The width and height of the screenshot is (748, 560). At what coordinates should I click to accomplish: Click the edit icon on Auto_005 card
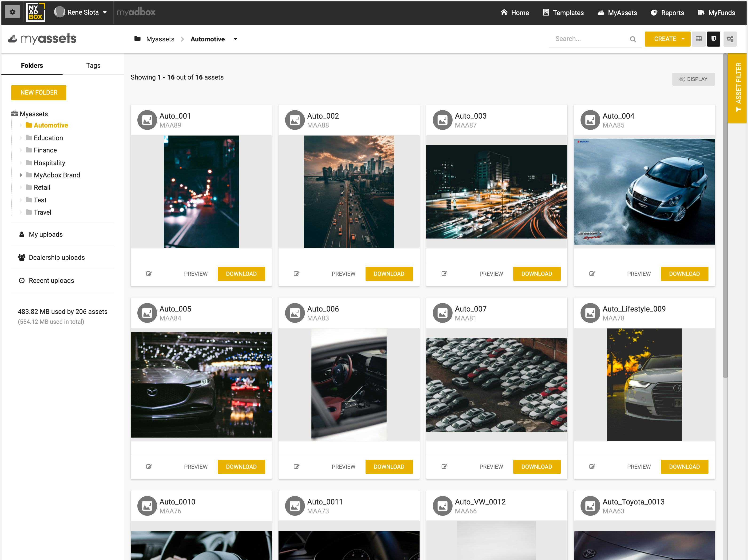pyautogui.click(x=149, y=467)
